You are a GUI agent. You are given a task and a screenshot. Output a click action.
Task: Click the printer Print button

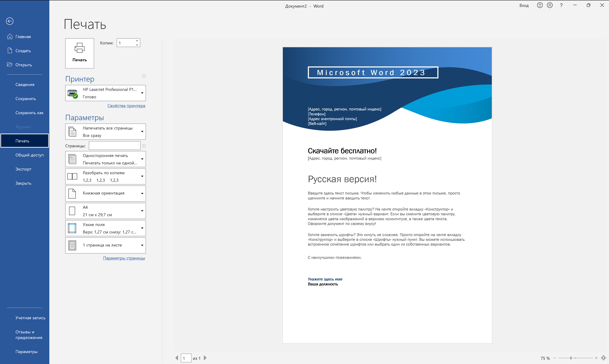79,53
